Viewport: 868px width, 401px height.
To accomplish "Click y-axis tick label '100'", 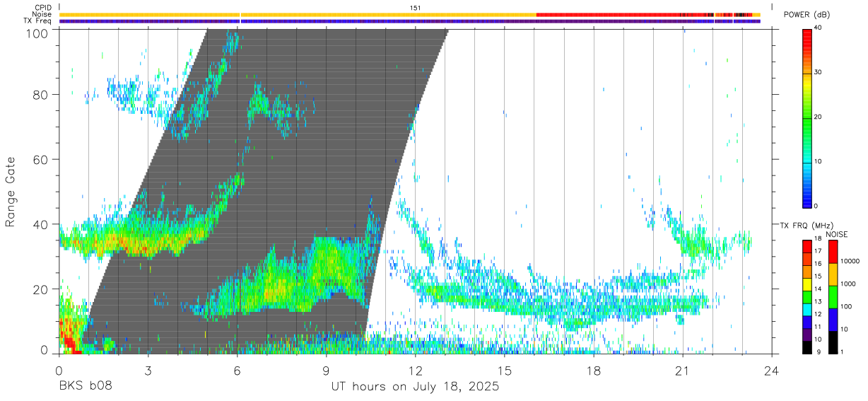I will (38, 33).
